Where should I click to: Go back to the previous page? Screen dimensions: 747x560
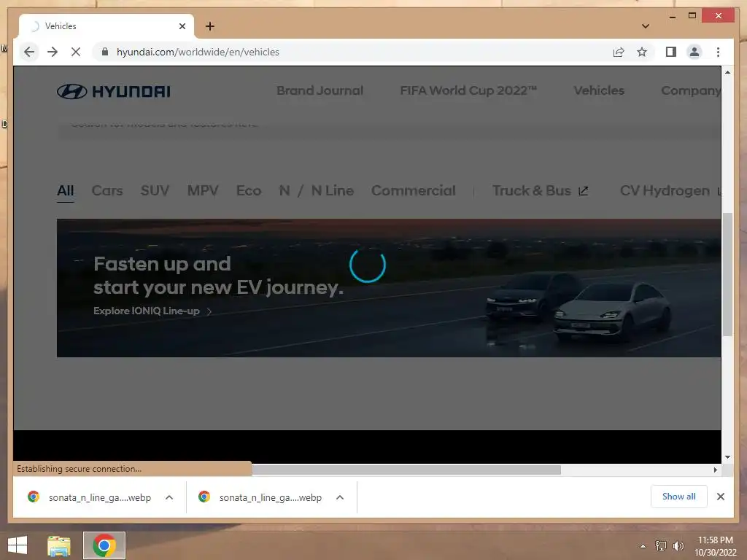click(29, 52)
